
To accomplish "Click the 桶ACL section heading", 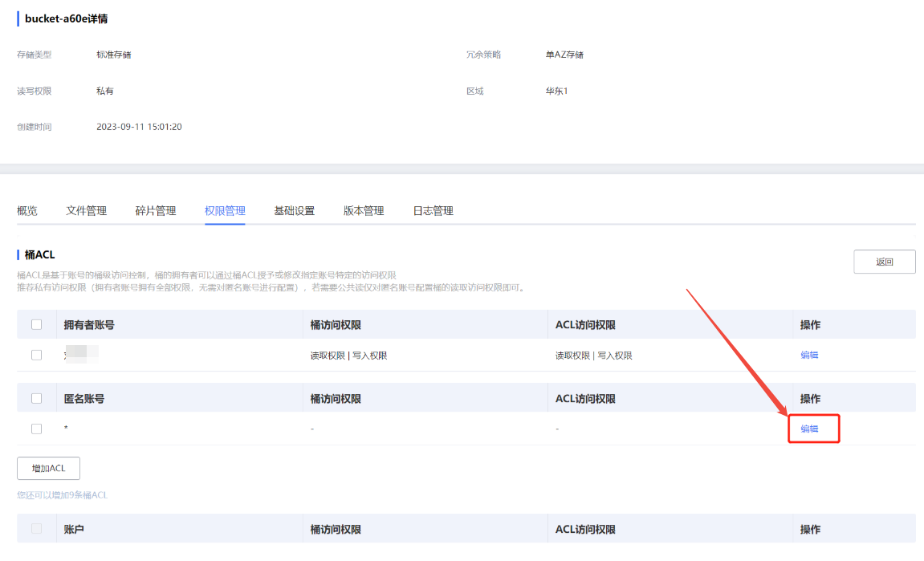I will [39, 254].
